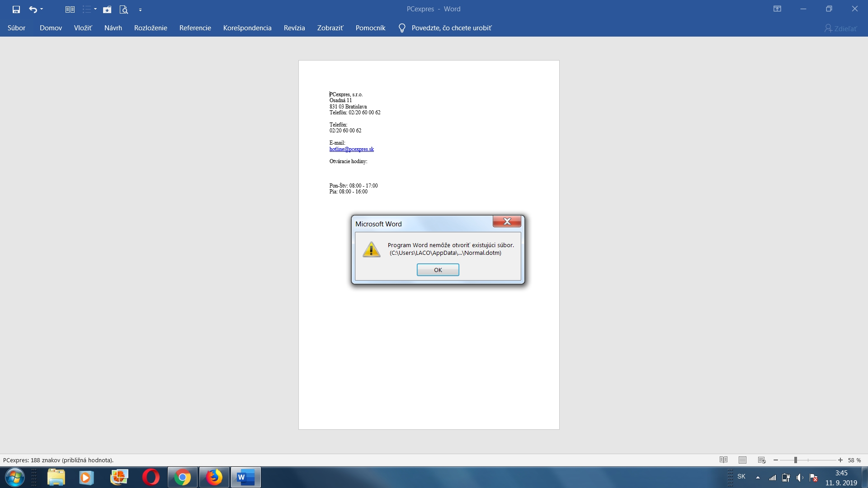Open the Súbor menu
Viewport: 868px width, 488px height.
[x=16, y=28]
